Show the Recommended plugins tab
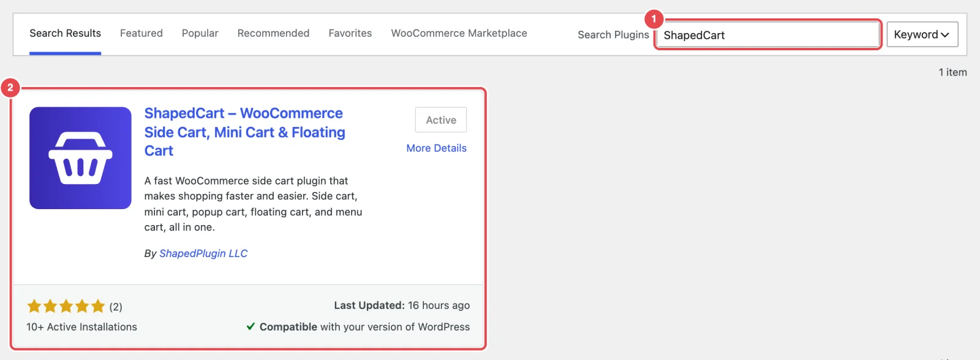This screenshot has height=360, width=980. [x=273, y=33]
